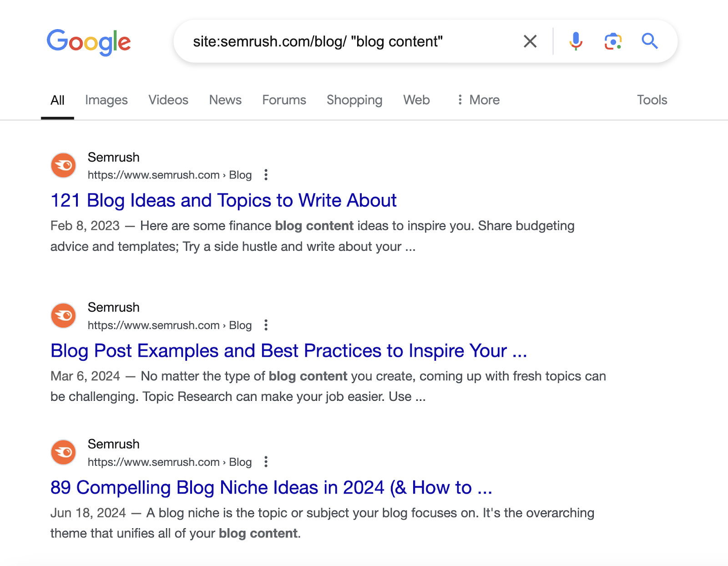Open Google Lens image search

pos(613,41)
